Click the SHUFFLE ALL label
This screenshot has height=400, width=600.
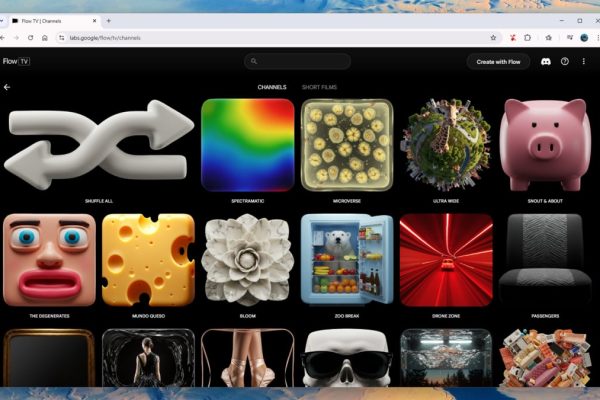point(99,201)
